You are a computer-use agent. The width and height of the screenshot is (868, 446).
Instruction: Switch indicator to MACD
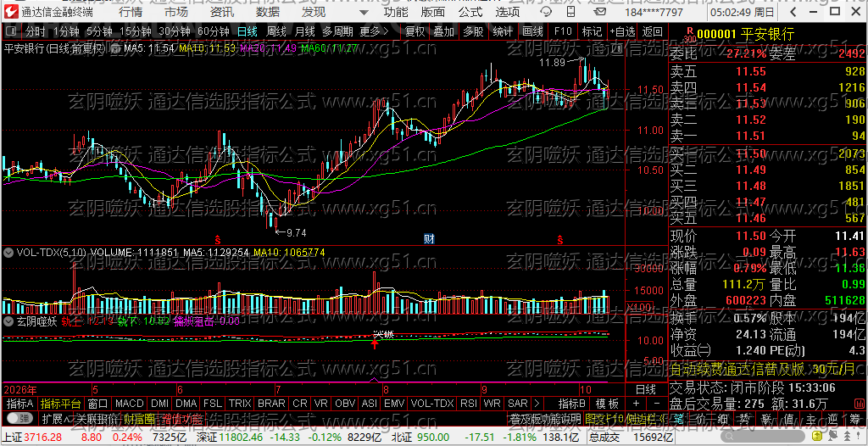pyautogui.click(x=130, y=404)
